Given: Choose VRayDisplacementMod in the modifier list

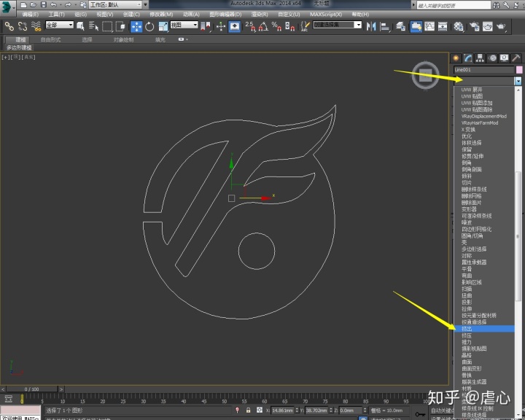Looking at the screenshot, I should [484, 116].
